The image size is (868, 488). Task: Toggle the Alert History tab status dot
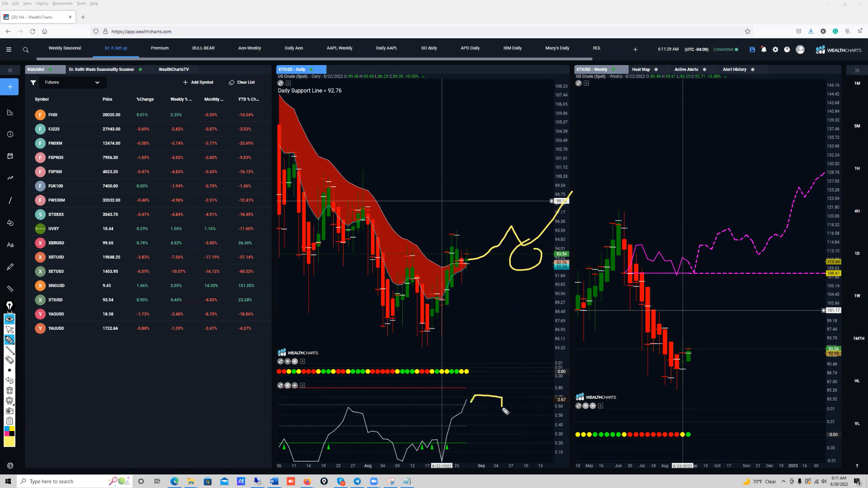[x=753, y=70]
